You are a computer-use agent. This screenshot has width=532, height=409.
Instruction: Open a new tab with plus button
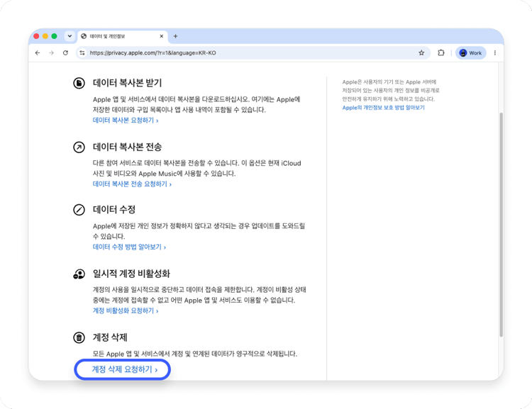[175, 36]
